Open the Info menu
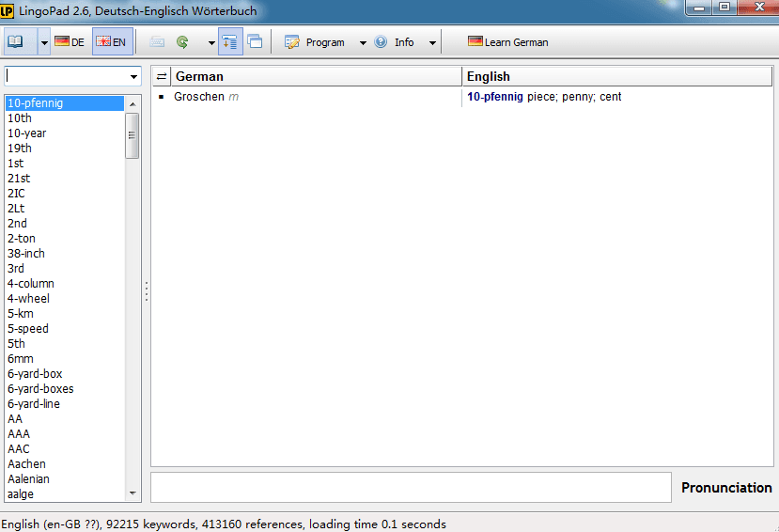 click(x=404, y=42)
